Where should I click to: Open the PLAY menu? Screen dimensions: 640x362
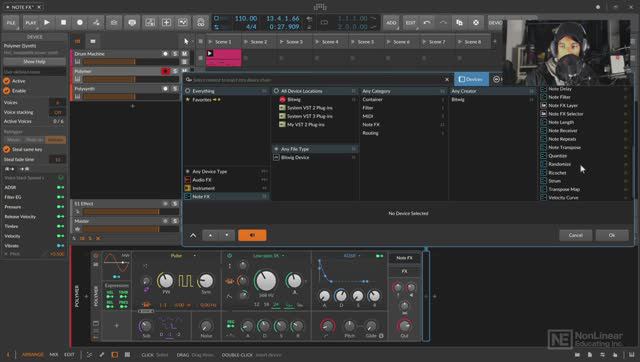click(x=31, y=22)
